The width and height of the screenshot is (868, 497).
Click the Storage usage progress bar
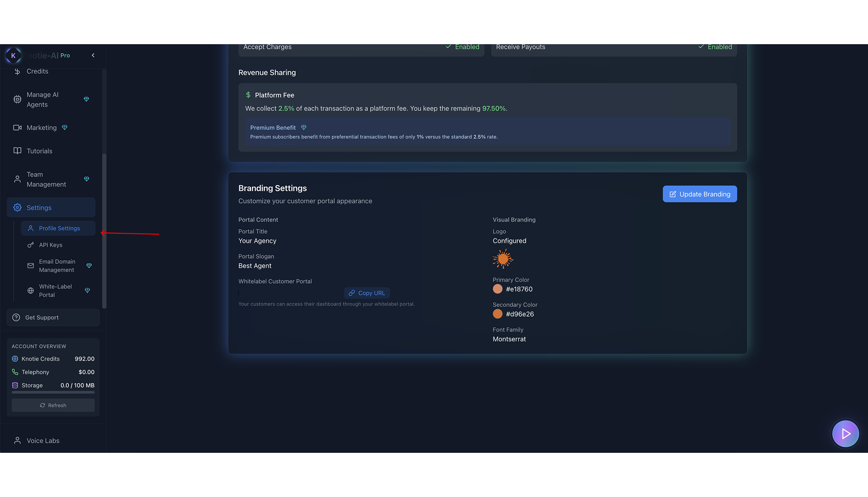[53, 393]
